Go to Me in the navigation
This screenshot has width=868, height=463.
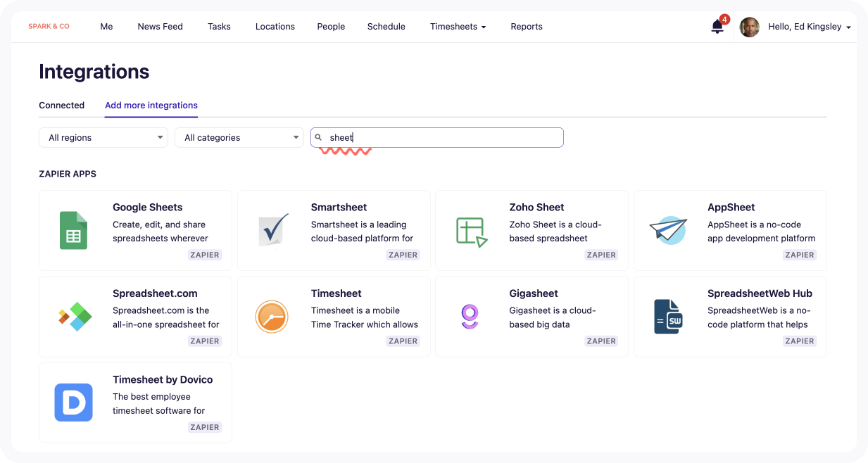106,27
